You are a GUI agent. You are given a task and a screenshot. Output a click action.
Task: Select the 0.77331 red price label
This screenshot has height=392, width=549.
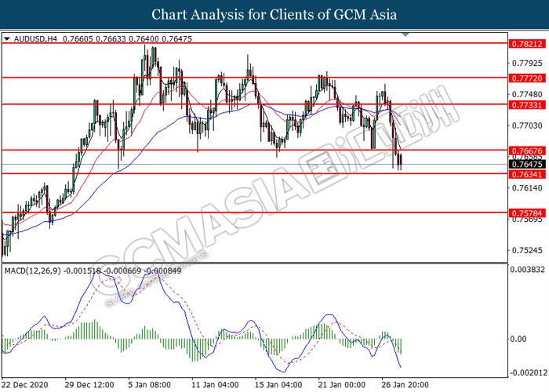tap(527, 104)
